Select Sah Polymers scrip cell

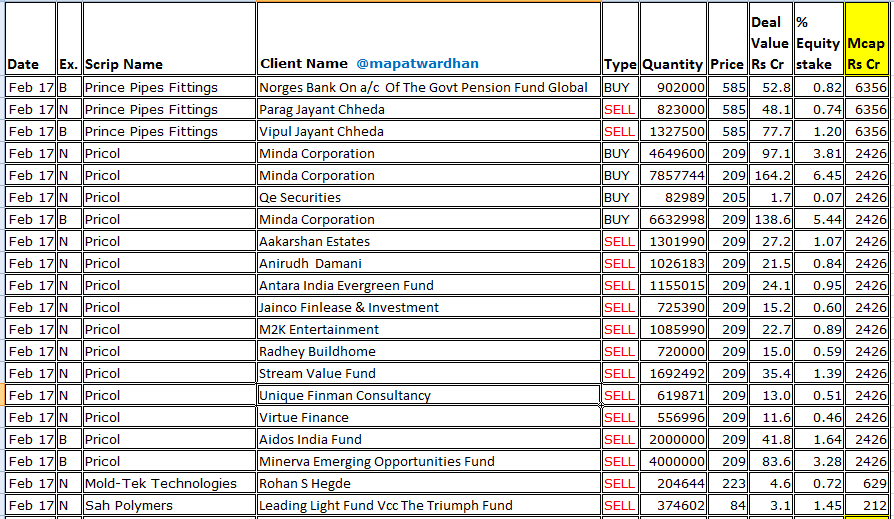pos(169,505)
